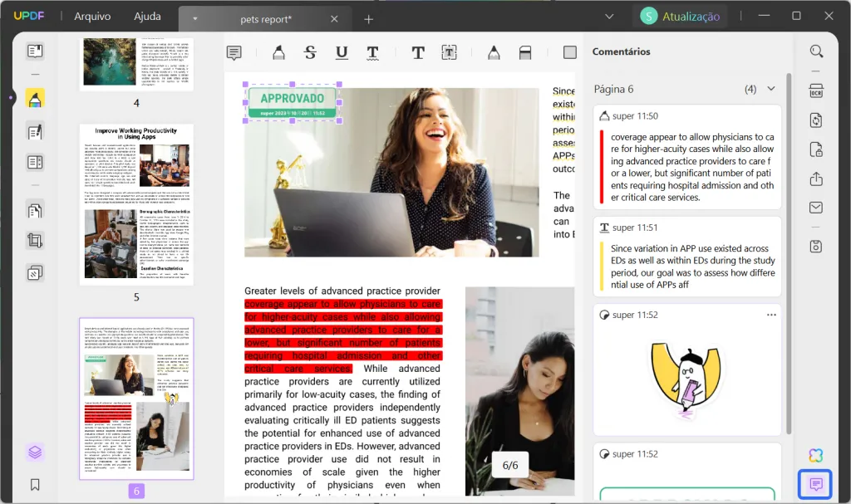Open the AI assistant icon

(x=815, y=455)
